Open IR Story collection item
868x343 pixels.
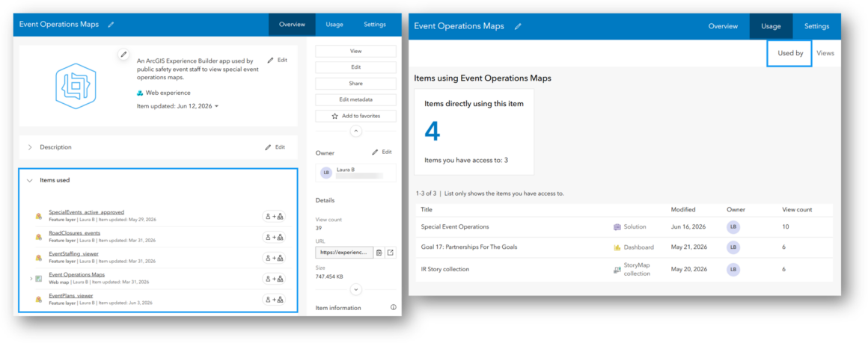pyautogui.click(x=445, y=270)
